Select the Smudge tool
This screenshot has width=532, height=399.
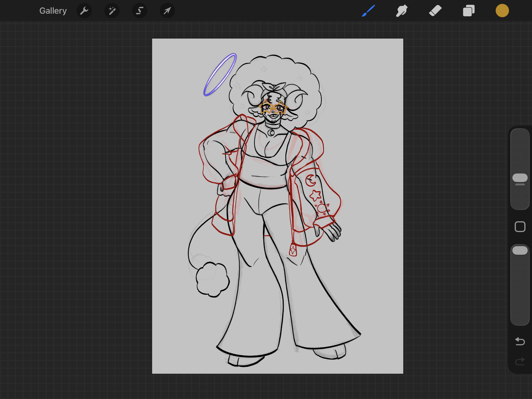click(x=402, y=11)
